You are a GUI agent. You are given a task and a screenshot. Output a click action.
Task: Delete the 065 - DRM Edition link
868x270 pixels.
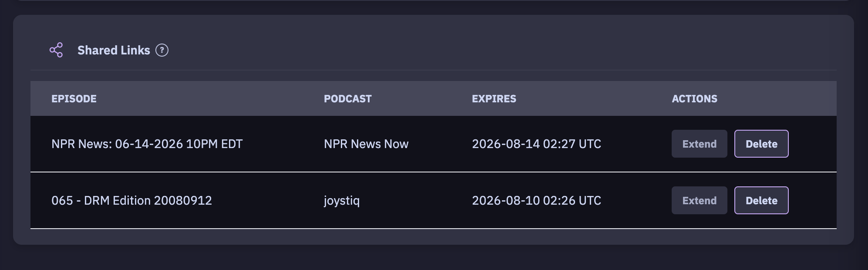click(x=761, y=200)
